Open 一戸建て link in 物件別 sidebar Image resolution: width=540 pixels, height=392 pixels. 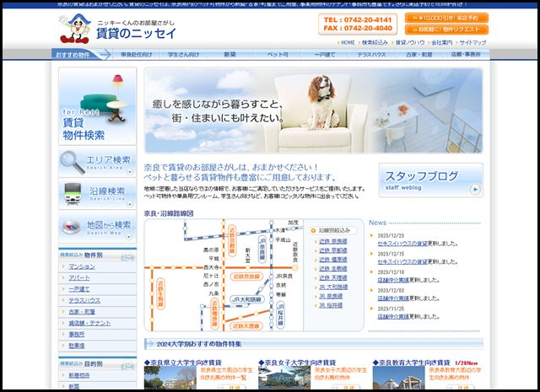(x=78, y=289)
